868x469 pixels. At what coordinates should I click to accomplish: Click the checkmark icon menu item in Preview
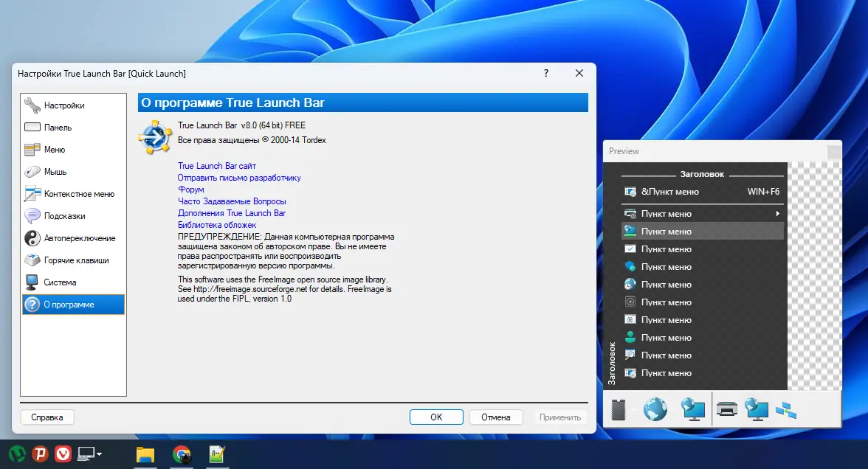pos(630,249)
